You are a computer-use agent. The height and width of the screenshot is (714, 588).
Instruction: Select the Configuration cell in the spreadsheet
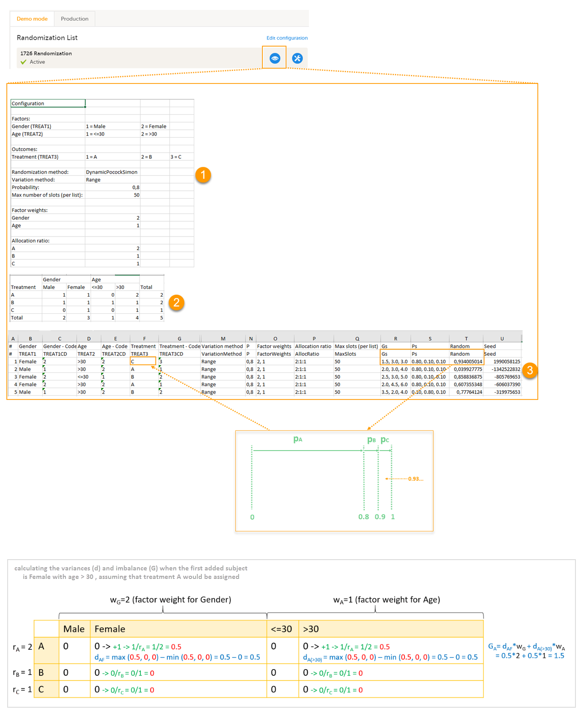48,104
